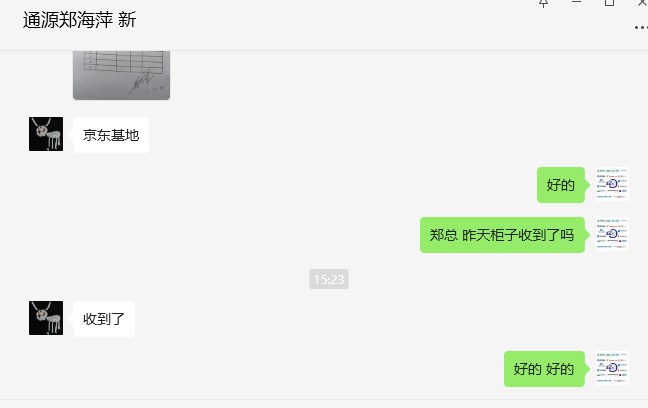This screenshot has width=648, height=408.
Task: Click own avatar next to single 好的 message
Action: pyautogui.click(x=612, y=184)
